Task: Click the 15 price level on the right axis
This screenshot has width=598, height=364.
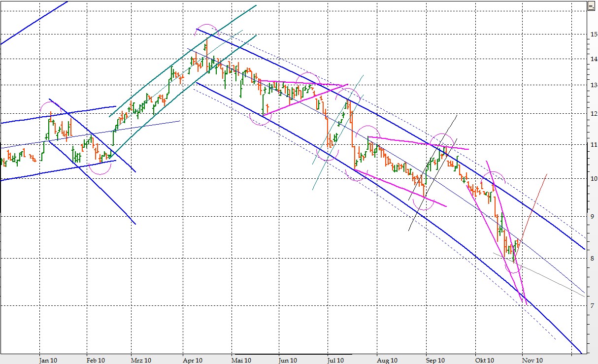Action: tap(593, 35)
